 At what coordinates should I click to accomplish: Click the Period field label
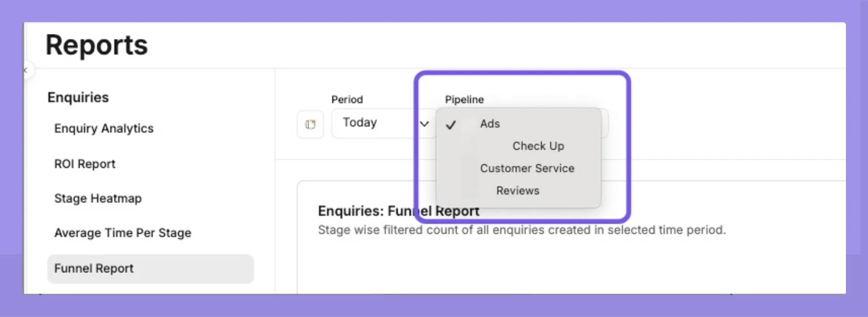coord(347,99)
